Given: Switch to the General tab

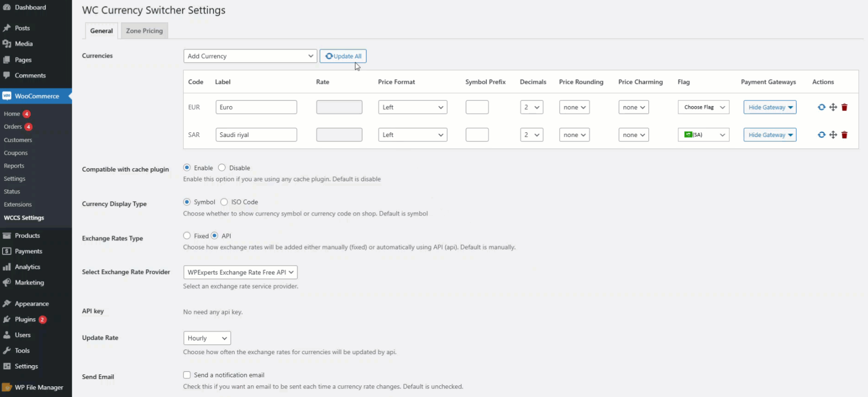Looking at the screenshot, I should coord(101,31).
